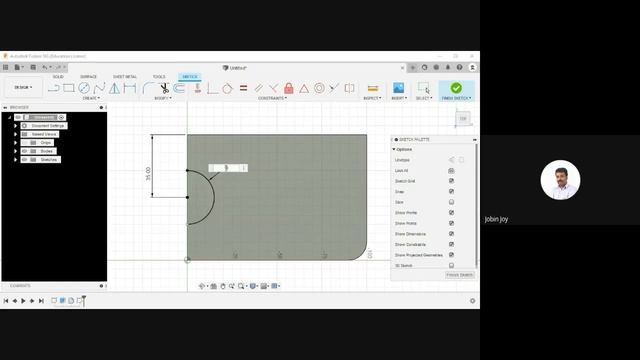This screenshot has height=360, width=640.
Task: Expand the Document Settings tree node
Action: point(16,126)
